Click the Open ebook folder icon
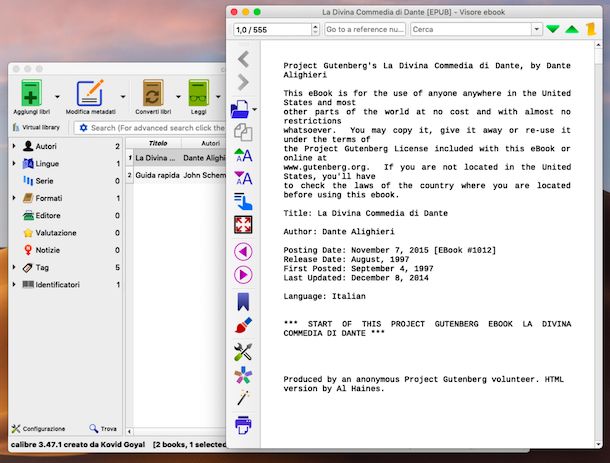Image resolution: width=610 pixels, height=463 pixels. point(240,109)
